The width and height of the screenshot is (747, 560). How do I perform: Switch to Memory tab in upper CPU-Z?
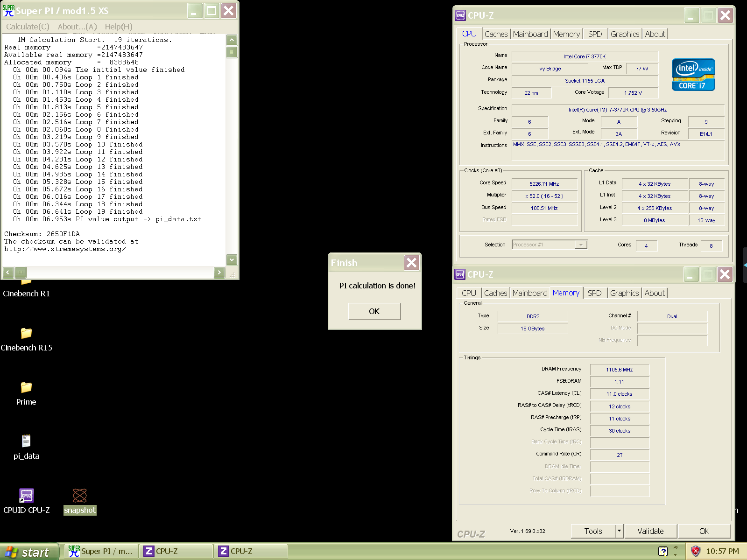coord(566,34)
